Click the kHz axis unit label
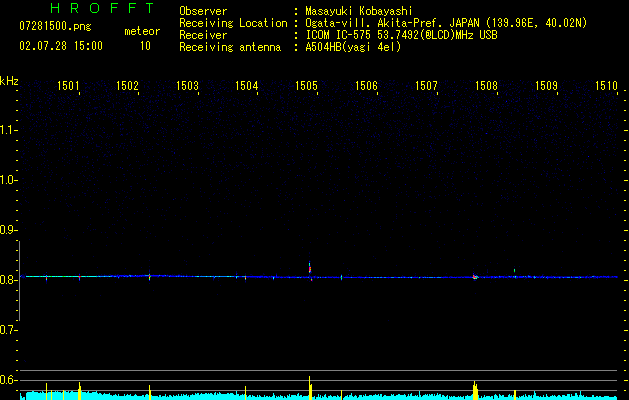The width and height of the screenshot is (629, 400). [x=9, y=81]
